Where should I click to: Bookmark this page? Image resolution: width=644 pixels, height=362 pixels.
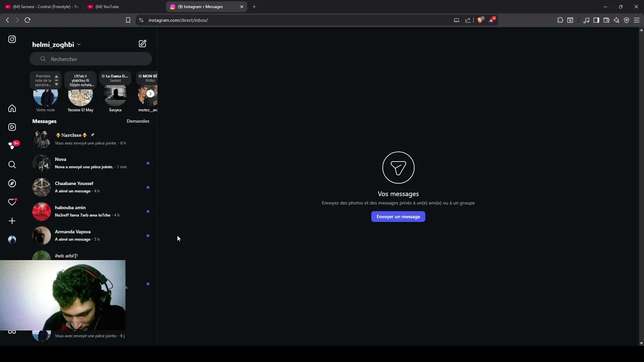[128, 20]
